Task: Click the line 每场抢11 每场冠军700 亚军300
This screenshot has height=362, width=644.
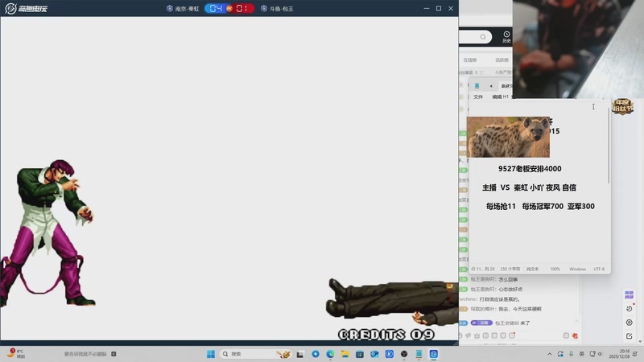Action: (x=540, y=206)
